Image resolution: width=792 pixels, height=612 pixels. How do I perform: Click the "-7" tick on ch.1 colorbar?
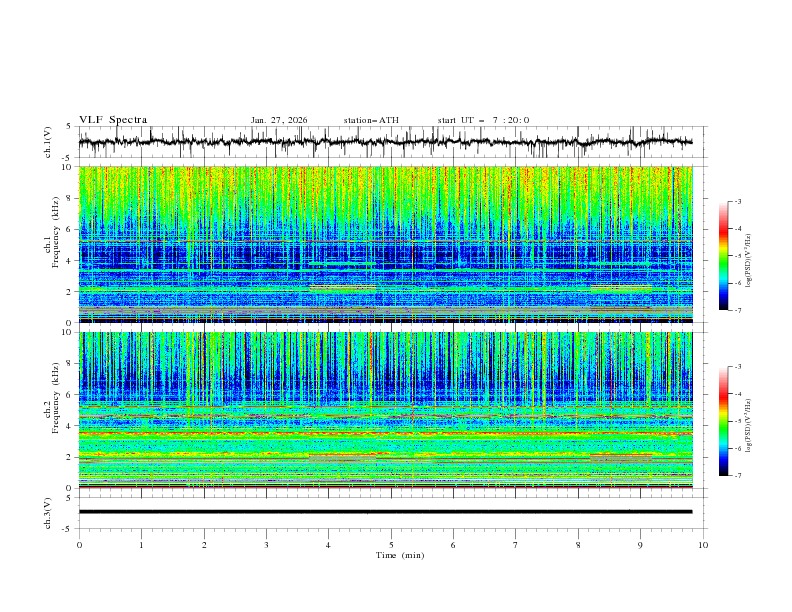click(738, 310)
